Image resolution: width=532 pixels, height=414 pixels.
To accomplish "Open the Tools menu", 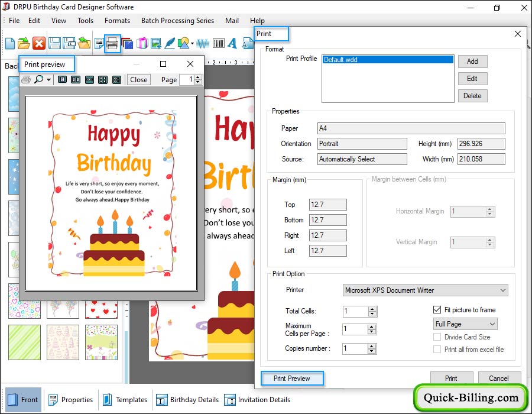I will click(x=85, y=20).
